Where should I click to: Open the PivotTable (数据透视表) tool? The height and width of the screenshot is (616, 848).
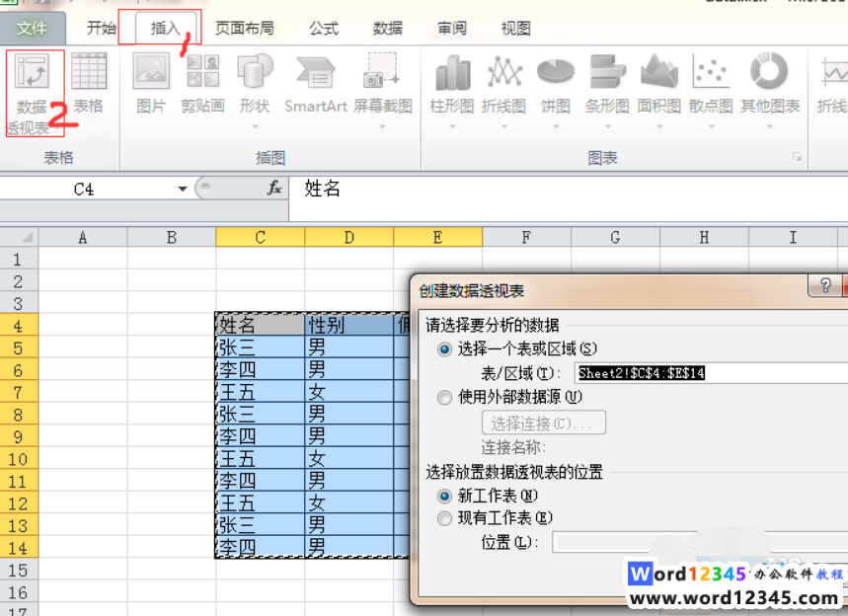point(35,93)
